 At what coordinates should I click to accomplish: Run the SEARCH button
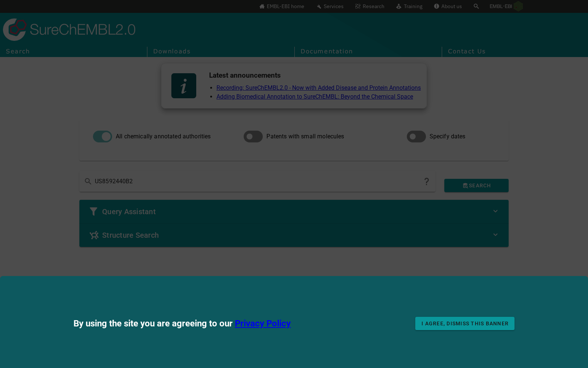476,185
